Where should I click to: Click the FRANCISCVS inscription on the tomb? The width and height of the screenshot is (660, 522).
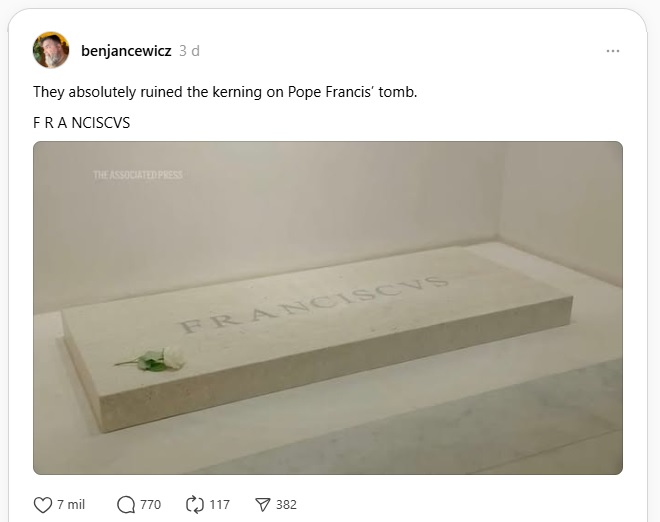click(312, 304)
